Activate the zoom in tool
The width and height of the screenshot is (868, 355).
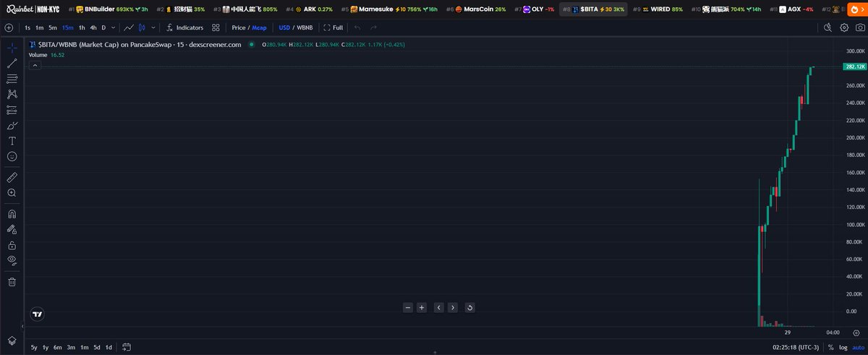pos(12,193)
